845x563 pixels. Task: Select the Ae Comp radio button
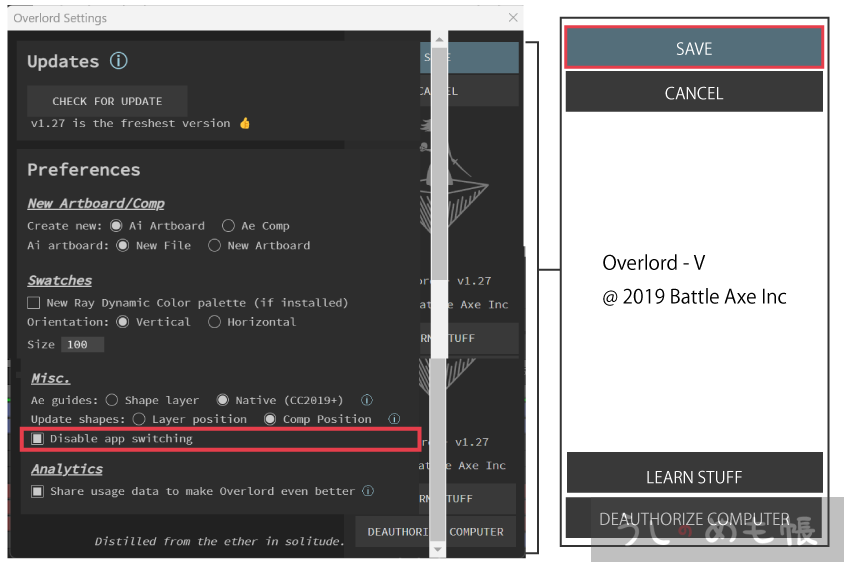point(229,226)
